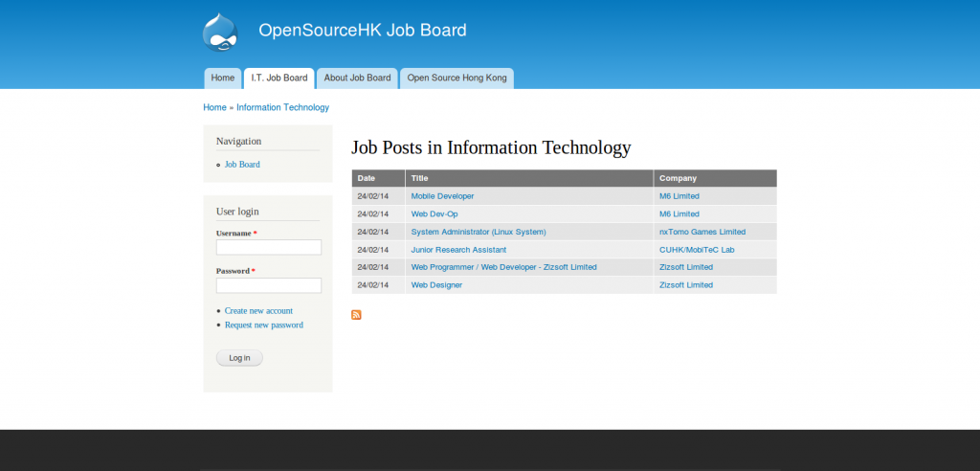Click the I.T. Job Board tab
The height and width of the screenshot is (471, 980).
[278, 78]
